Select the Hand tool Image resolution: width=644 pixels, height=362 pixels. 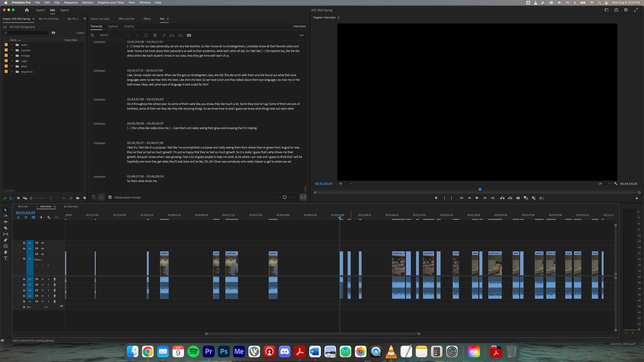coord(5,252)
